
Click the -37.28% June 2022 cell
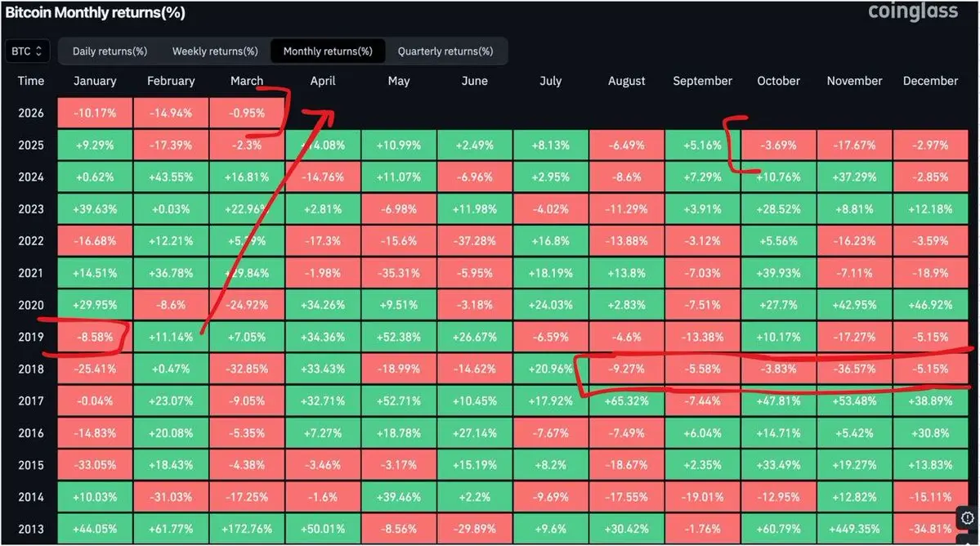click(474, 240)
